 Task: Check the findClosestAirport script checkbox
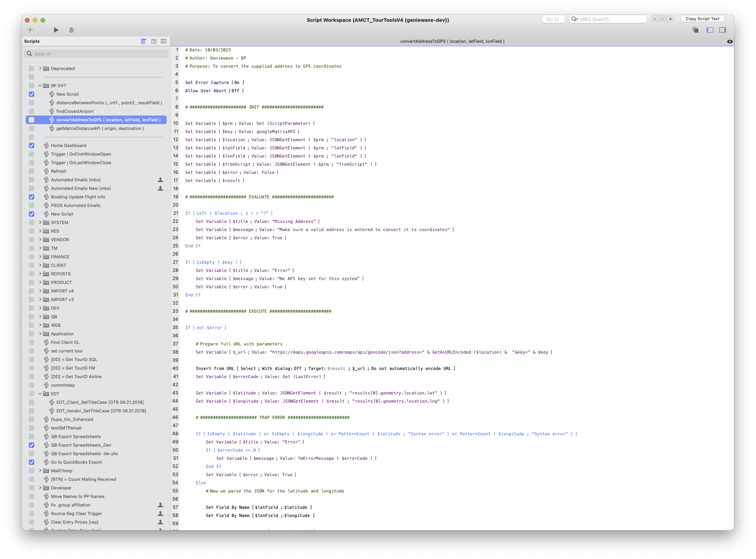pyautogui.click(x=32, y=111)
